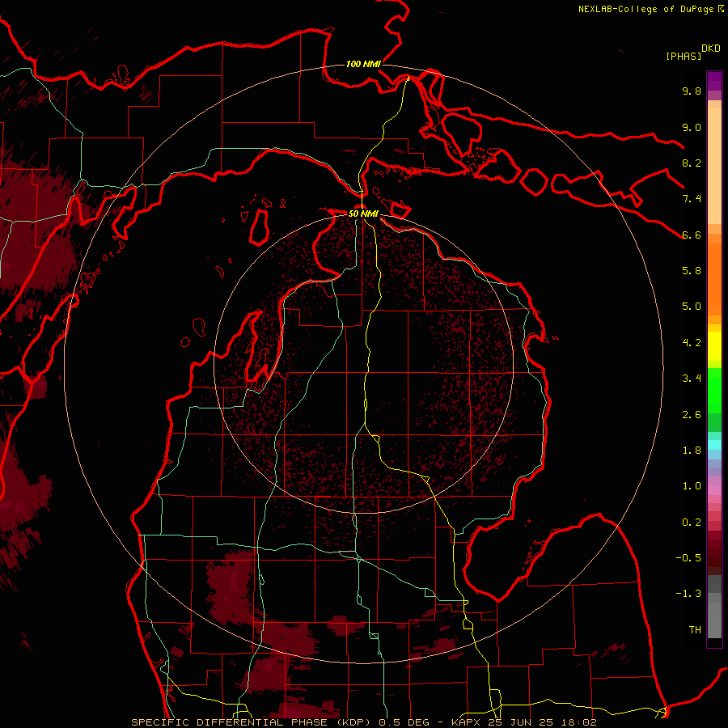Image resolution: width=728 pixels, height=728 pixels.
Task: Pick the 9.8 scale value
Action: point(692,91)
